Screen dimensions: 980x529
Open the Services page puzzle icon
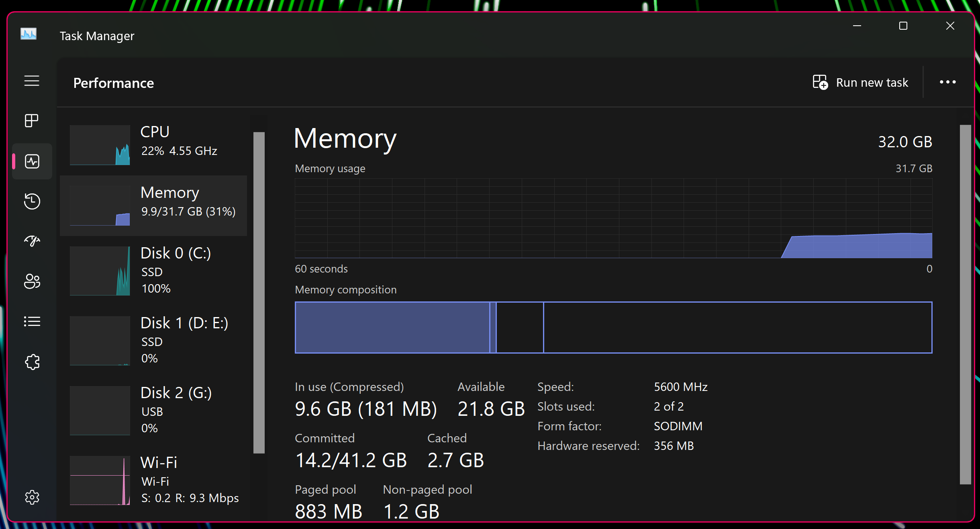pos(32,362)
